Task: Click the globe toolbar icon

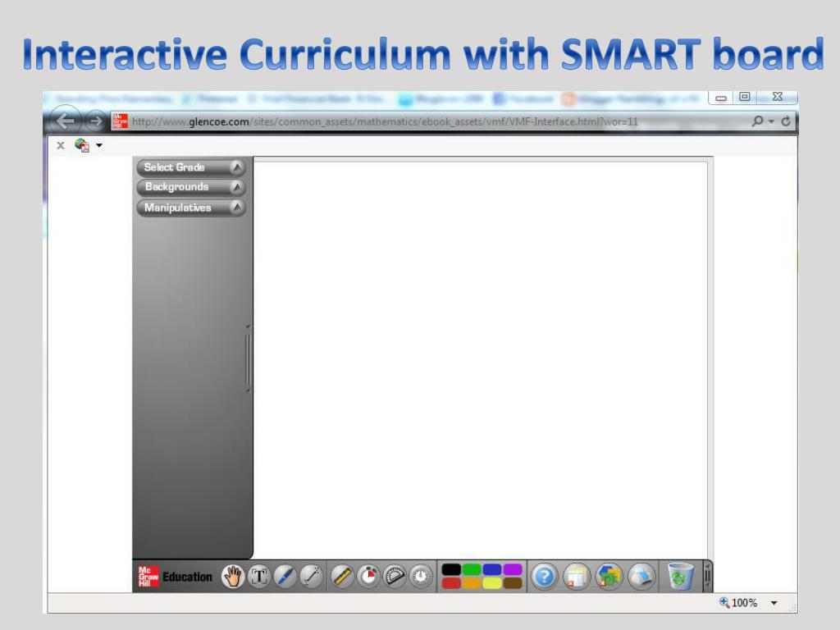Action: (82, 145)
